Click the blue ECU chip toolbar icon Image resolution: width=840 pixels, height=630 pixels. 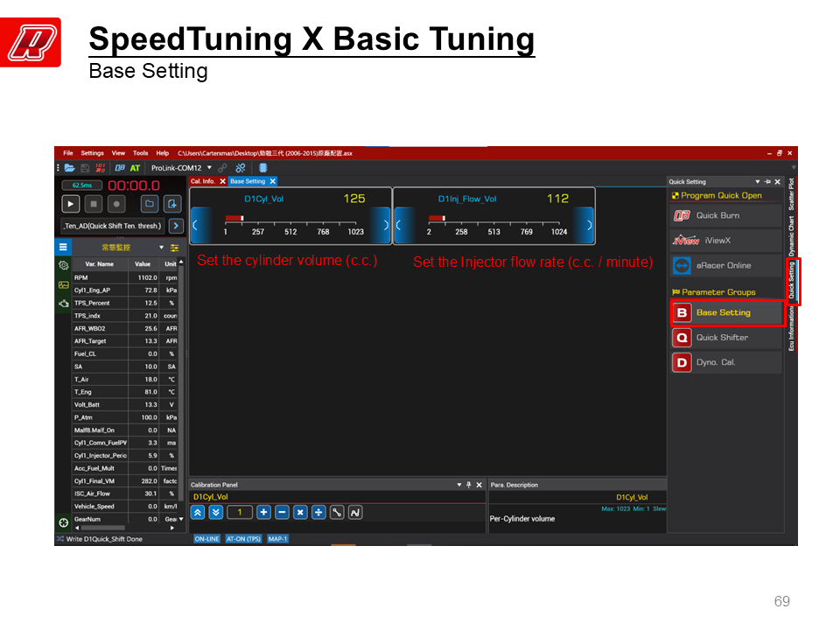(263, 168)
